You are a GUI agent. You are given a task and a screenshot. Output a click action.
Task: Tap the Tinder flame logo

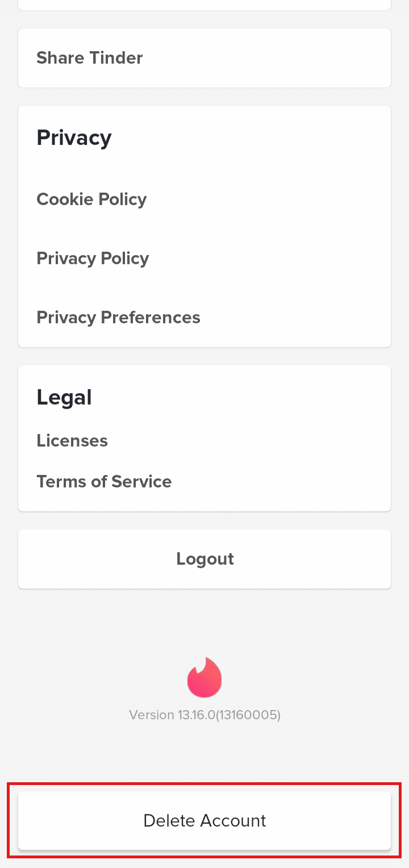pos(204,677)
